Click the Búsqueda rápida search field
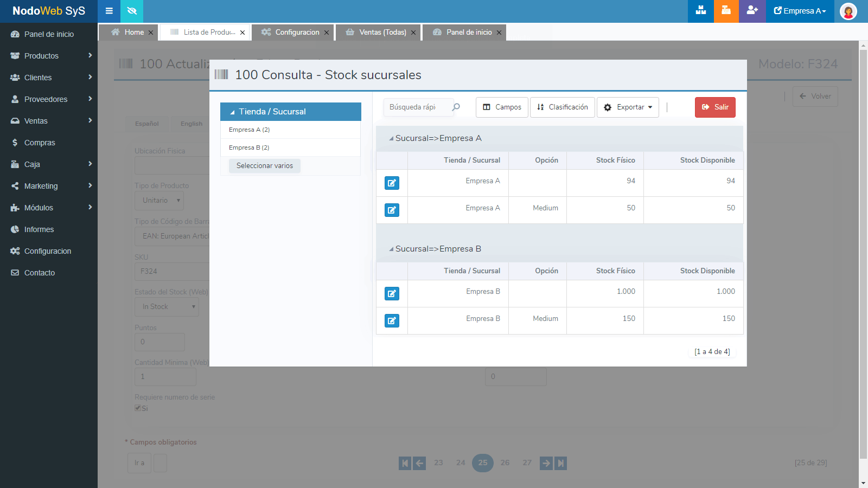This screenshot has width=868, height=488. pyautogui.click(x=415, y=107)
